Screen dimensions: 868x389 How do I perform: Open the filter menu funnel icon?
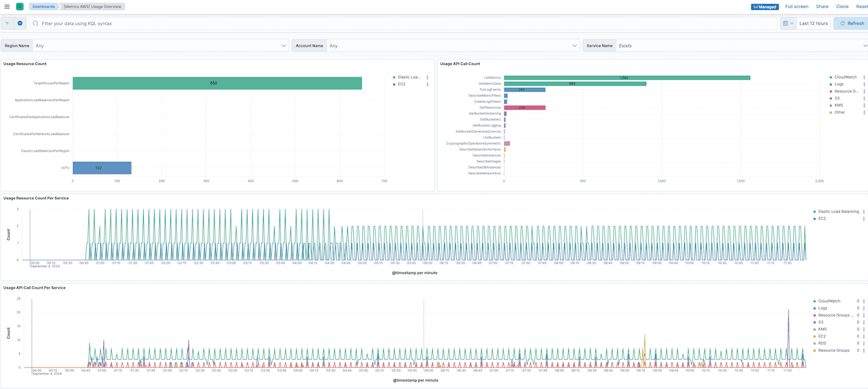tap(7, 23)
